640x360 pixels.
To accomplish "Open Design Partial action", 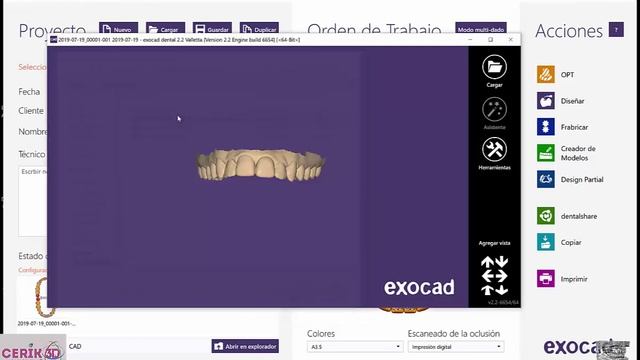I will [x=546, y=179].
